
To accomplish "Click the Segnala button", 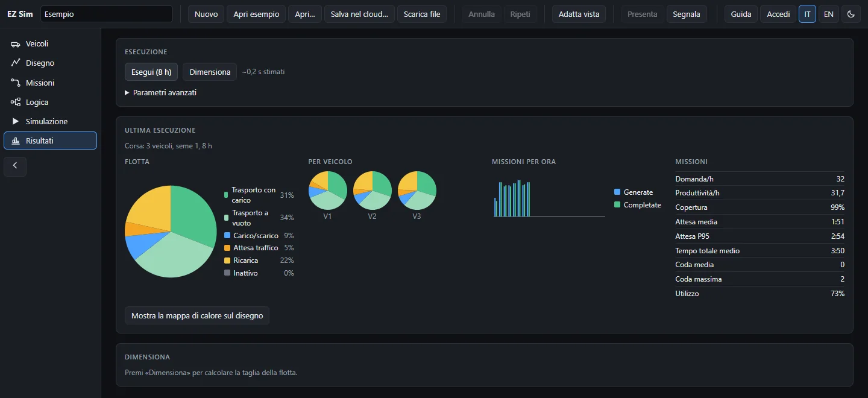I will pos(687,14).
